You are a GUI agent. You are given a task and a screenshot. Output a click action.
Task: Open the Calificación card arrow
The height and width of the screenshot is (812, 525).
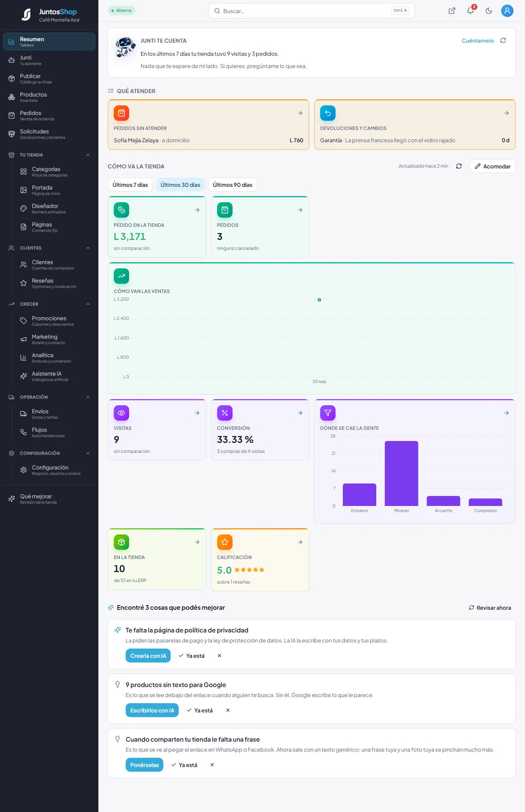point(300,542)
